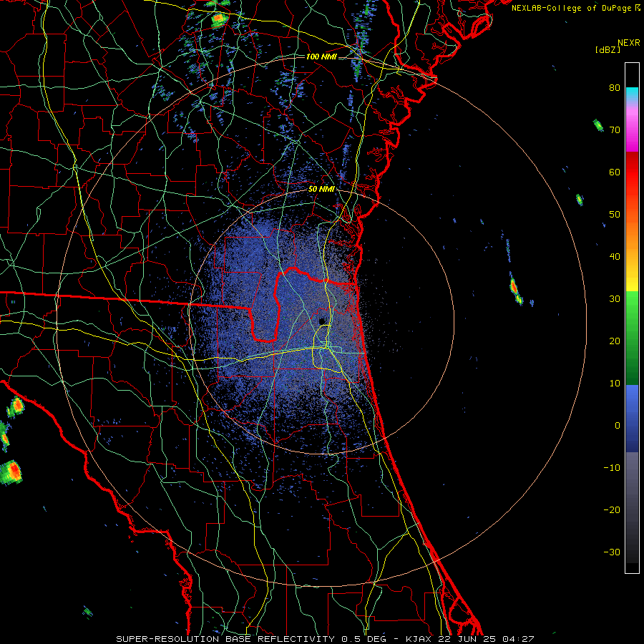
Task: Click the 80 dBZ scale value
Action: (x=615, y=87)
